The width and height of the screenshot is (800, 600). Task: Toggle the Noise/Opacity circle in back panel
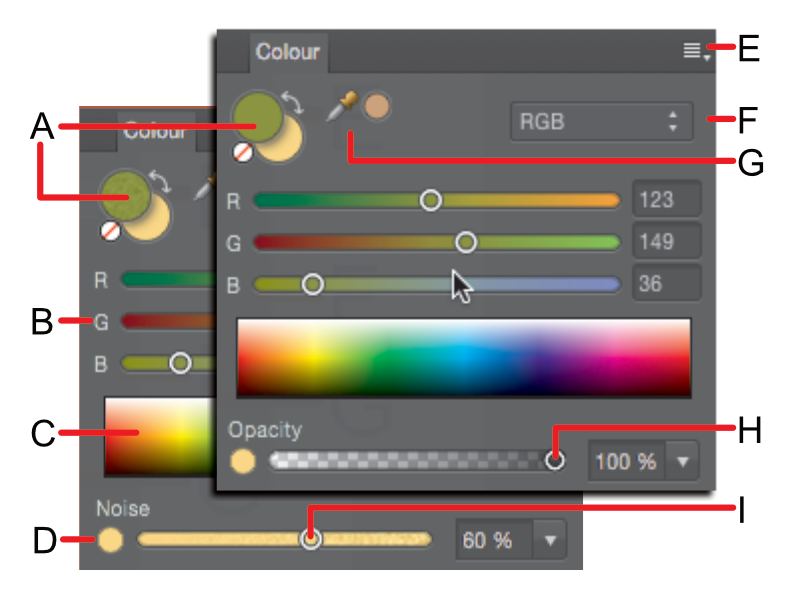point(111,540)
